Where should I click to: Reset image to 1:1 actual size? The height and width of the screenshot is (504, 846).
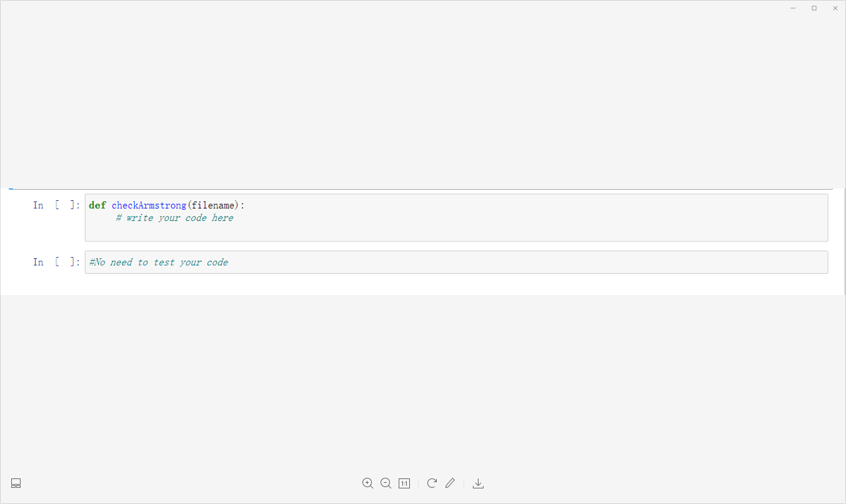tap(404, 483)
